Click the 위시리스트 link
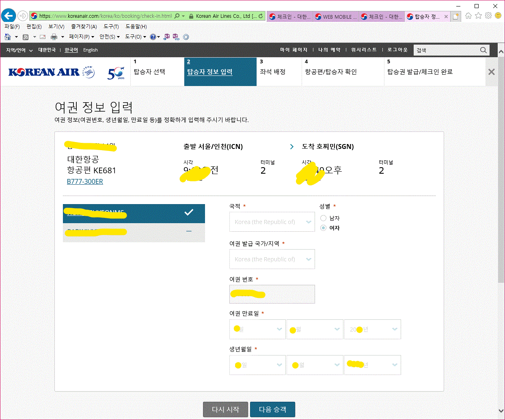The height and width of the screenshot is (420, 505). pyautogui.click(x=364, y=50)
